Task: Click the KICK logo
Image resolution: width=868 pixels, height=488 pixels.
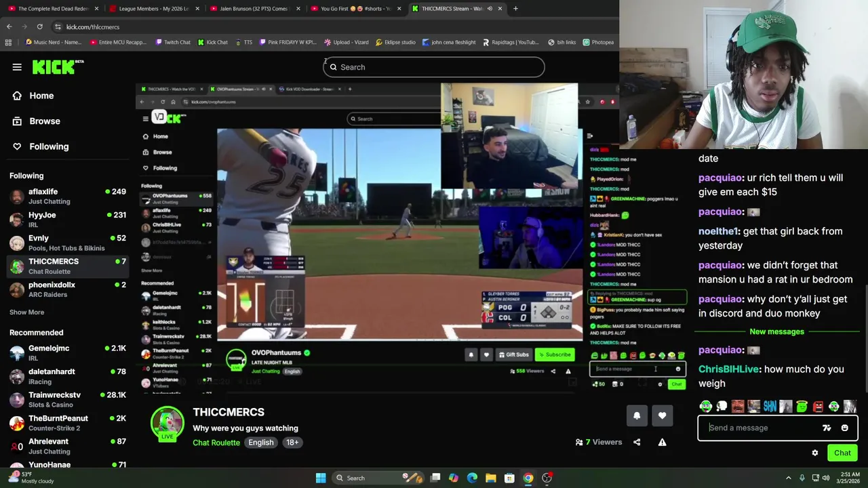Action: coord(58,66)
